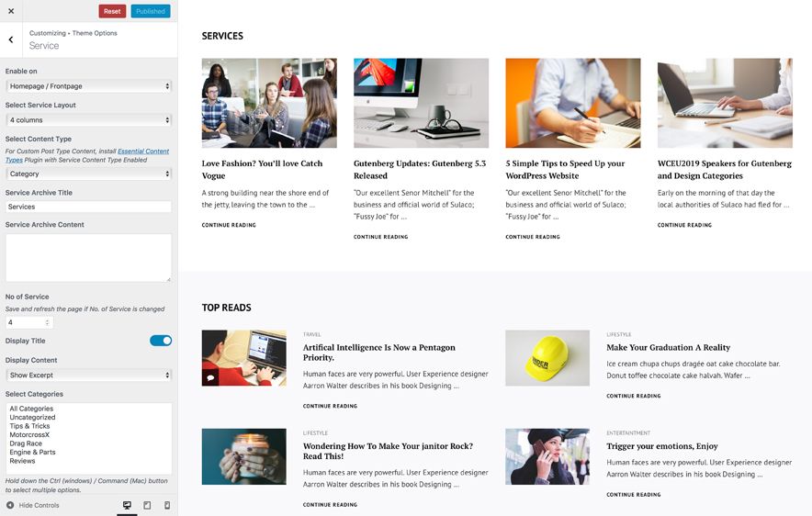Focus the Service Archive Title field
Image resolution: width=812 pixels, height=516 pixels.
[88, 207]
